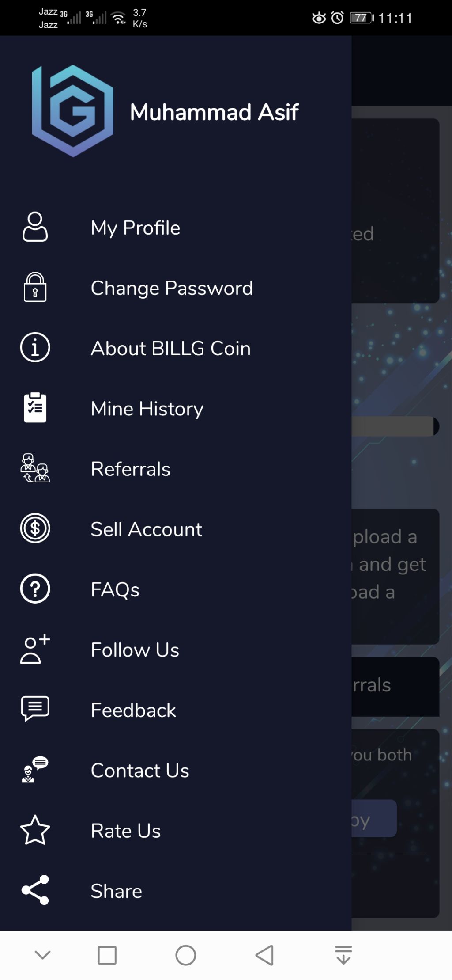Tap the Muhammad Asif profile name
Screen dimensions: 452x980
click(x=214, y=112)
